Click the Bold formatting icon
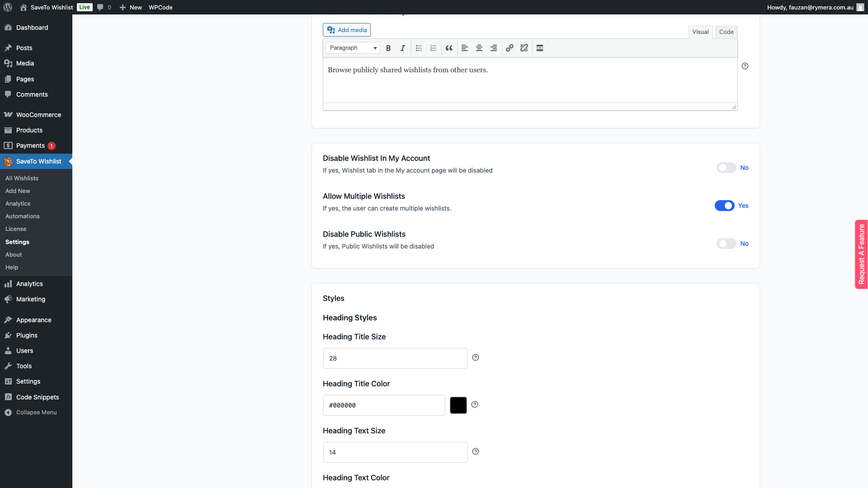 (388, 48)
